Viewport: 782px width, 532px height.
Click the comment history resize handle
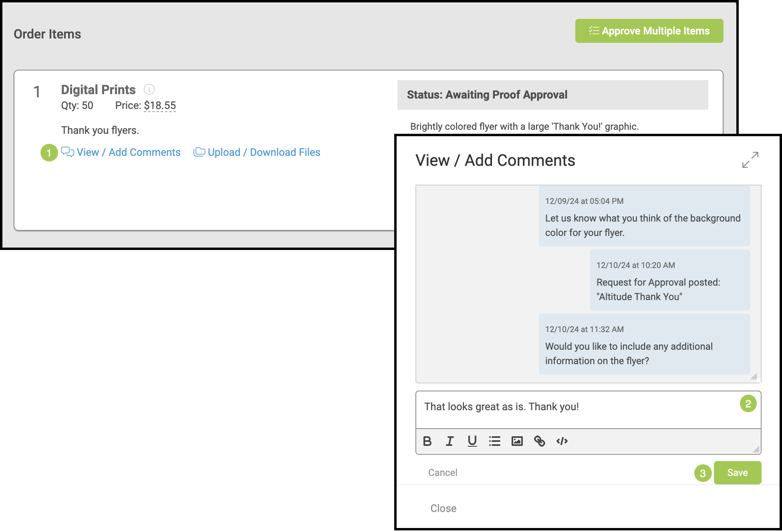pos(754,376)
